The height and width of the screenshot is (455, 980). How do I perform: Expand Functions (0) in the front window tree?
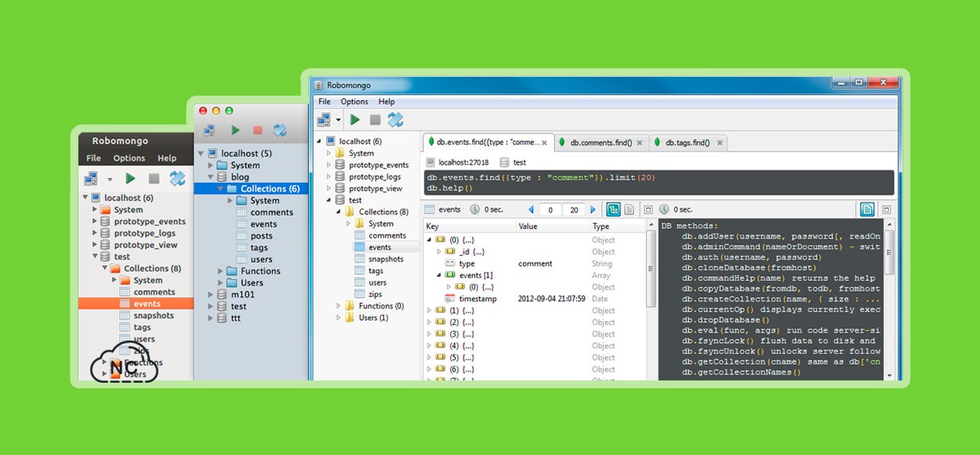pos(339,306)
